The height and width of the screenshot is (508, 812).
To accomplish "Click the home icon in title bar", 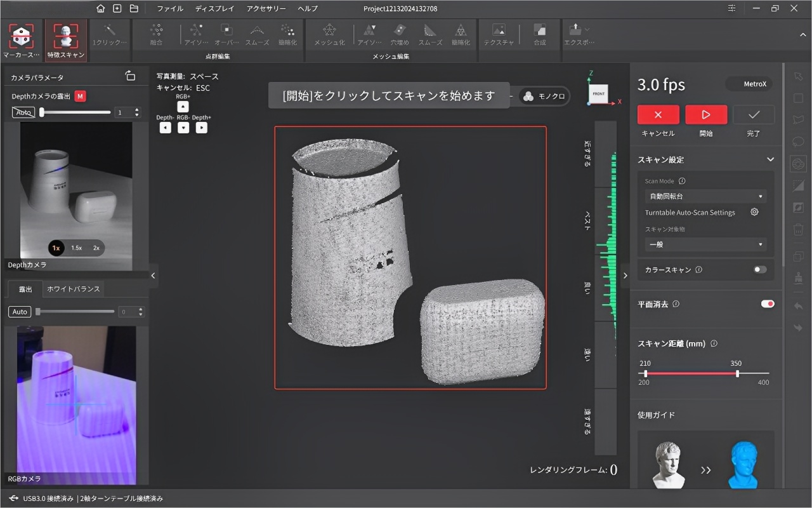I will 100,9.
